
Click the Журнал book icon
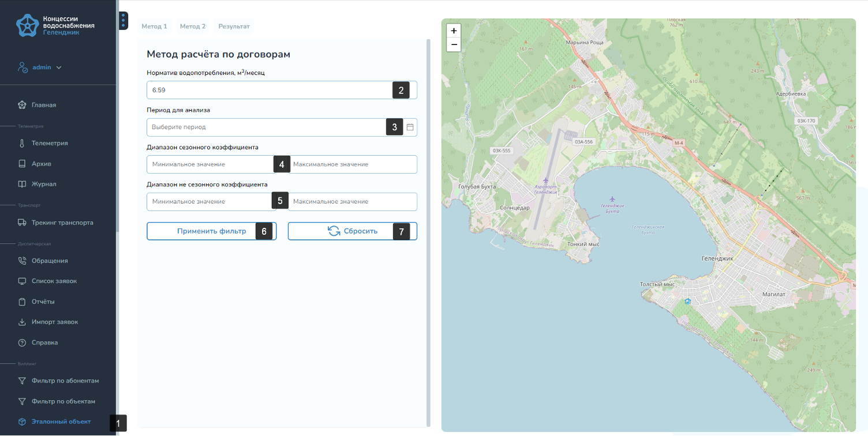(x=22, y=184)
